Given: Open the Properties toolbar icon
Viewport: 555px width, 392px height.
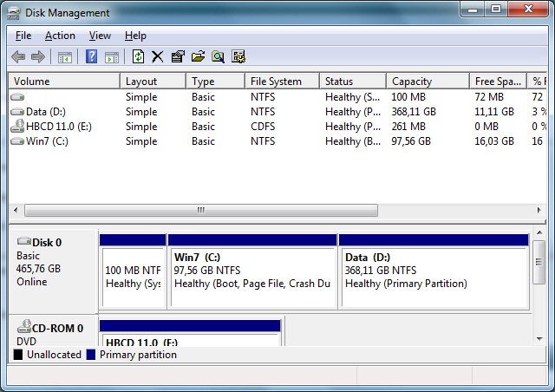Looking at the screenshot, I should [x=178, y=56].
